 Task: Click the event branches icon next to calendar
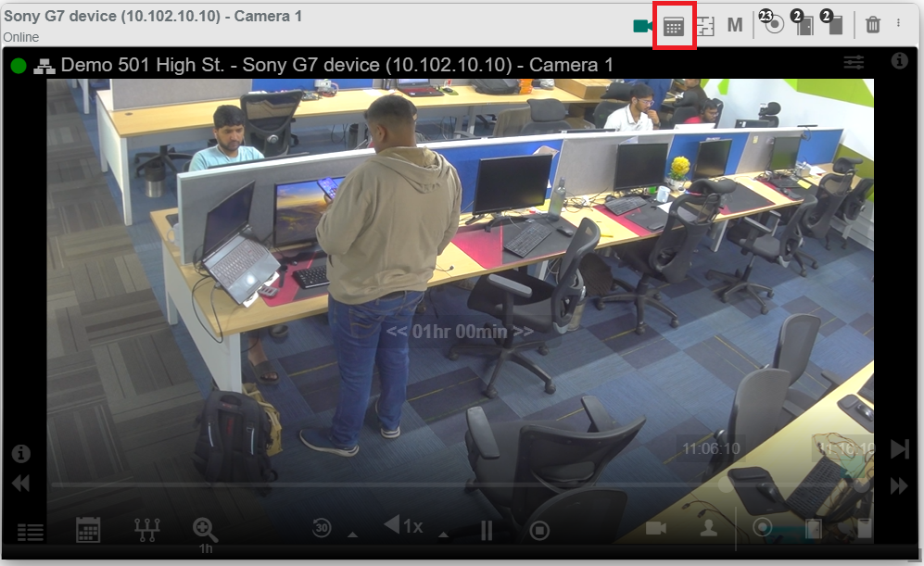[147, 531]
